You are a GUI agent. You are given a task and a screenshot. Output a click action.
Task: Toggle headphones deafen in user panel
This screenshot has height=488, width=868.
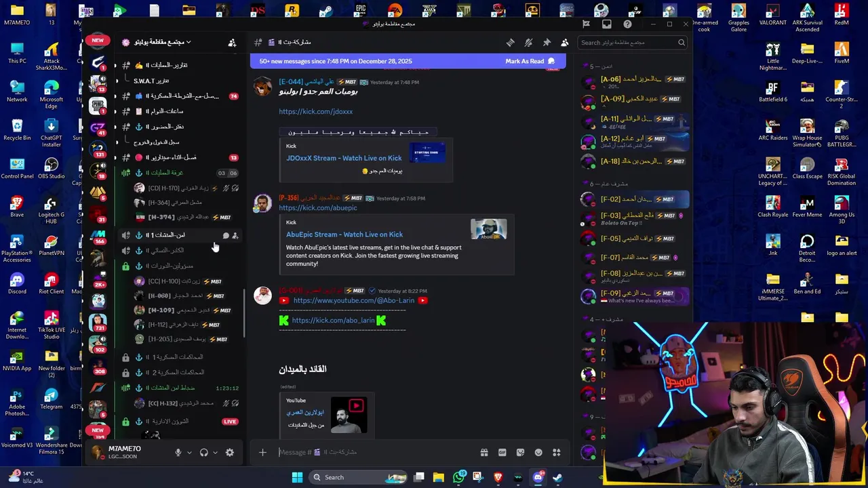pos(203,452)
